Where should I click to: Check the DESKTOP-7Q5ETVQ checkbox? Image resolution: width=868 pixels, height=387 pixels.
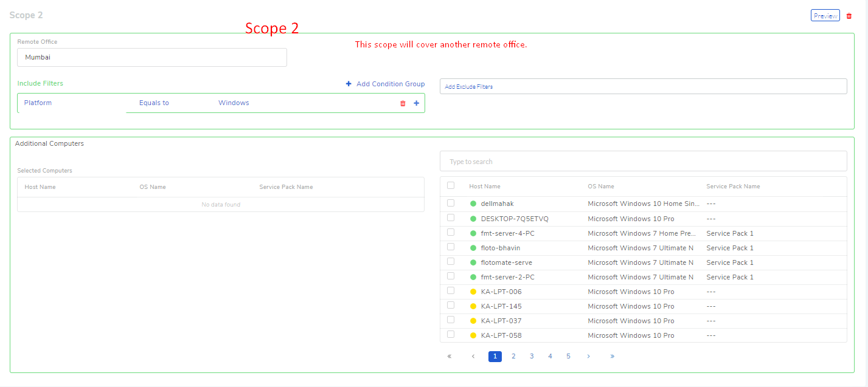(x=451, y=217)
